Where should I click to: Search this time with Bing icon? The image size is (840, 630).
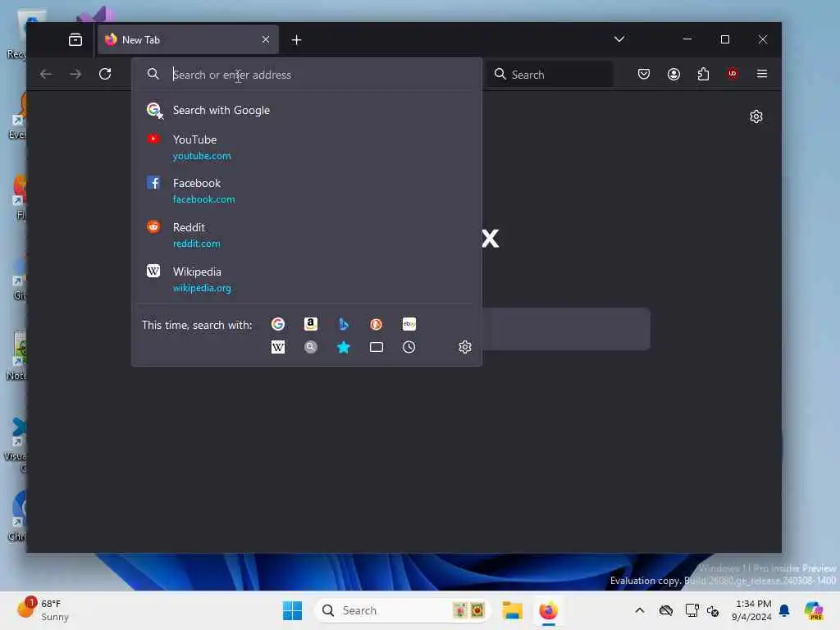(344, 324)
